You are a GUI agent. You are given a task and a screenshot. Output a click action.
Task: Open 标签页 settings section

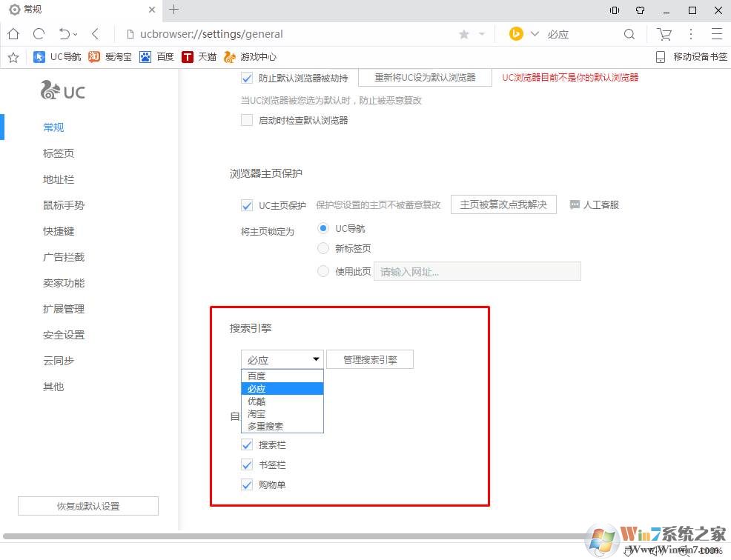coord(59,153)
